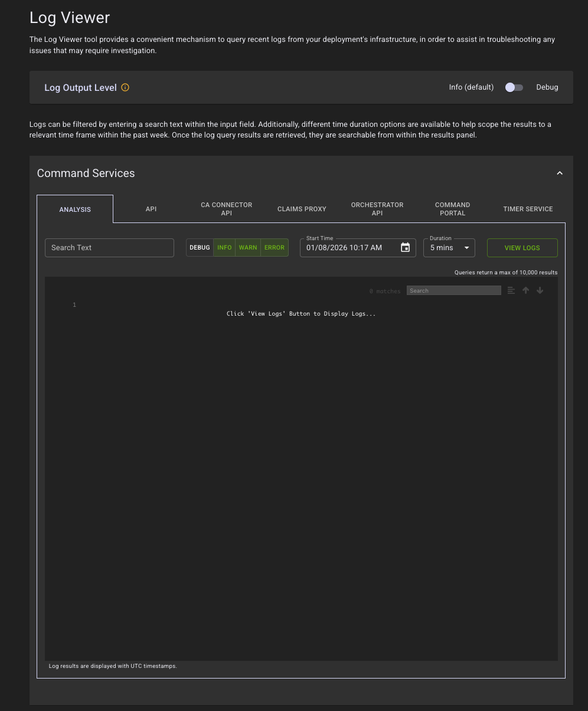Toggle the ERROR level filter

pyautogui.click(x=275, y=248)
